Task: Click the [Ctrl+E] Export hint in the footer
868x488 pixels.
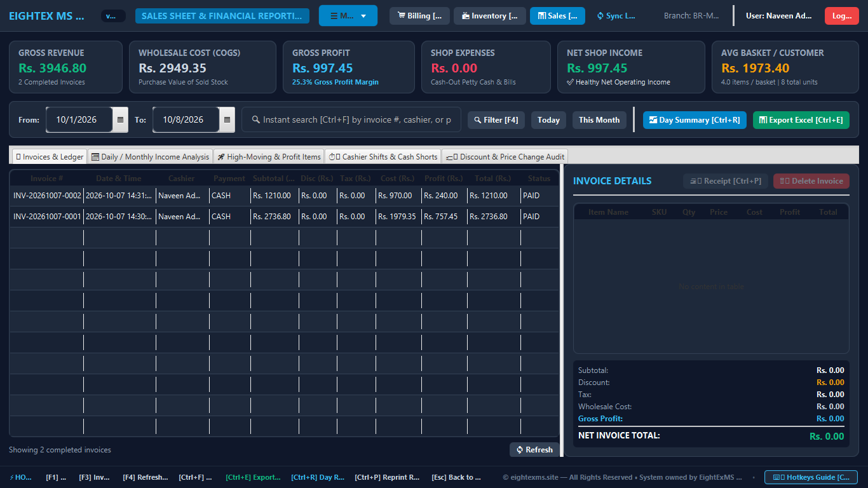Action: click(253, 477)
